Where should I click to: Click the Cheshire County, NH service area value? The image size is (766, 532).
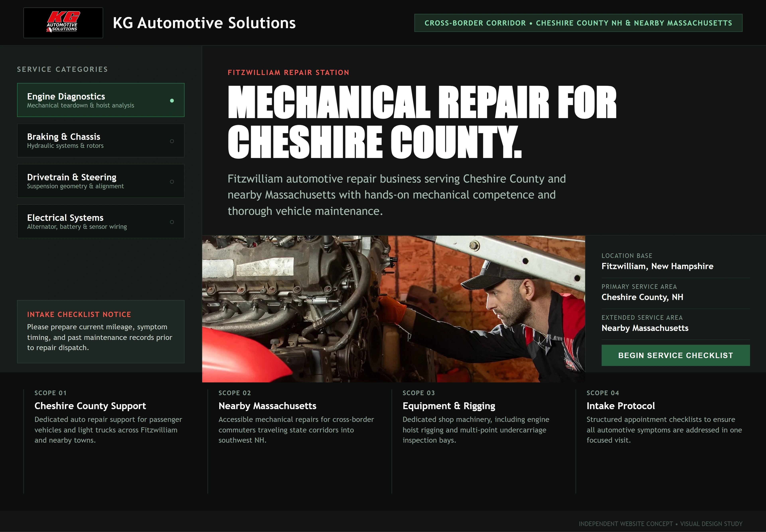pos(642,297)
